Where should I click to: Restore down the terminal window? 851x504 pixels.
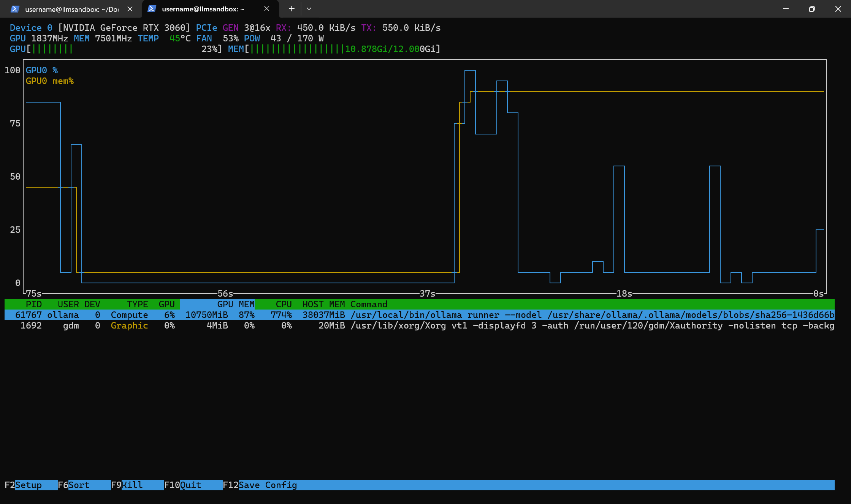click(x=812, y=9)
